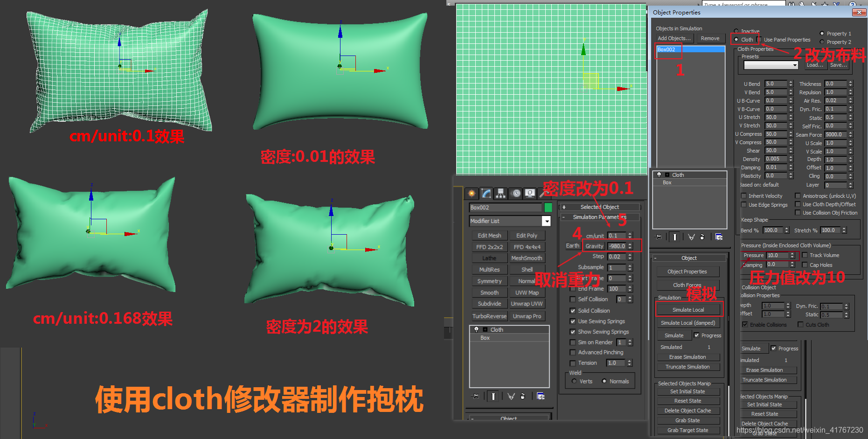The height and width of the screenshot is (439, 868).
Task: Click make unique icon under Box002 modifier stack
Action: coord(511,396)
